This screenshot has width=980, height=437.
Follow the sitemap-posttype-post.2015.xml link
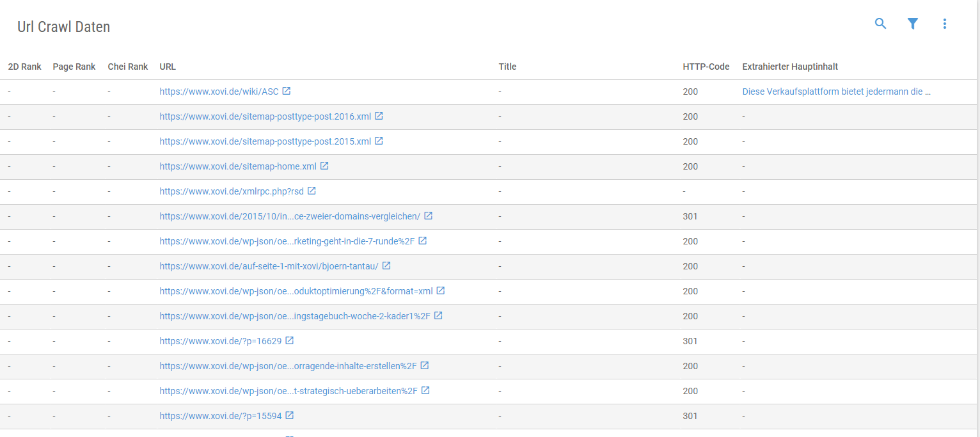point(265,141)
